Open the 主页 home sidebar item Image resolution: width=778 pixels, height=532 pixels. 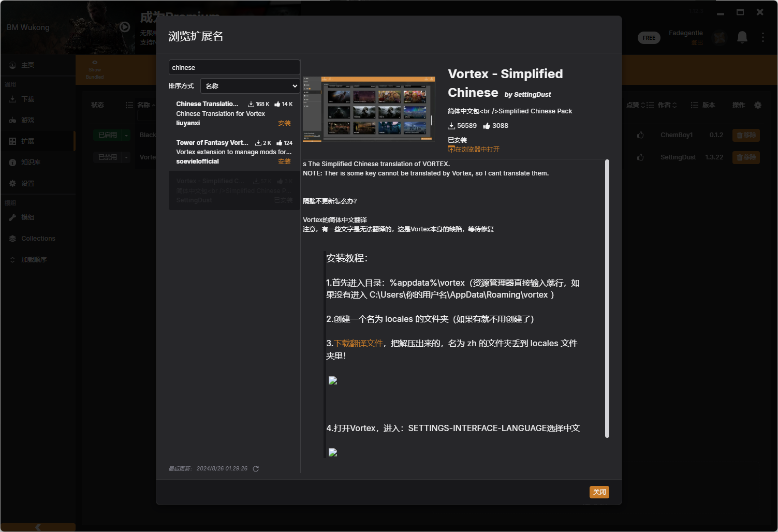38,65
